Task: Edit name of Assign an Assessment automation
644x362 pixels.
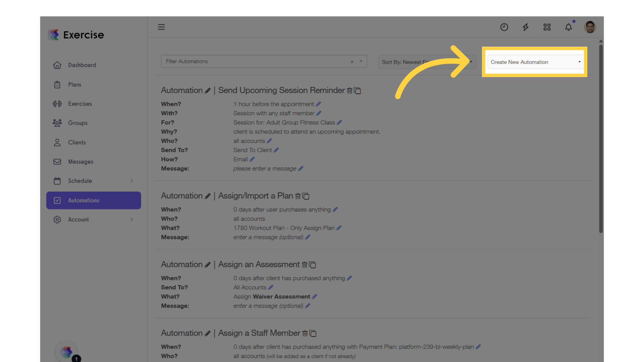Action: pyautogui.click(x=208, y=265)
